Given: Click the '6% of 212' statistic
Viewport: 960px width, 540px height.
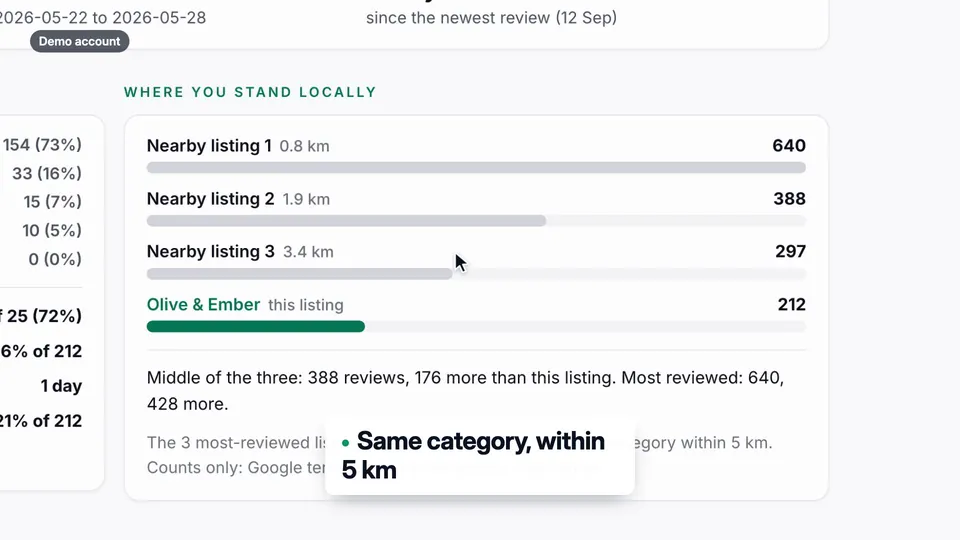Looking at the screenshot, I should pyautogui.click(x=41, y=351).
